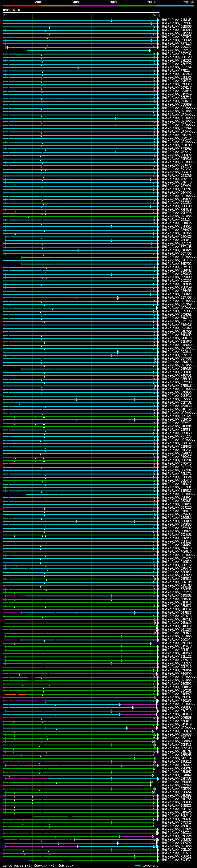The width and height of the screenshot is (197, 868).
Task: Click label UniRef100_P49027
Action: coord(177,457)
